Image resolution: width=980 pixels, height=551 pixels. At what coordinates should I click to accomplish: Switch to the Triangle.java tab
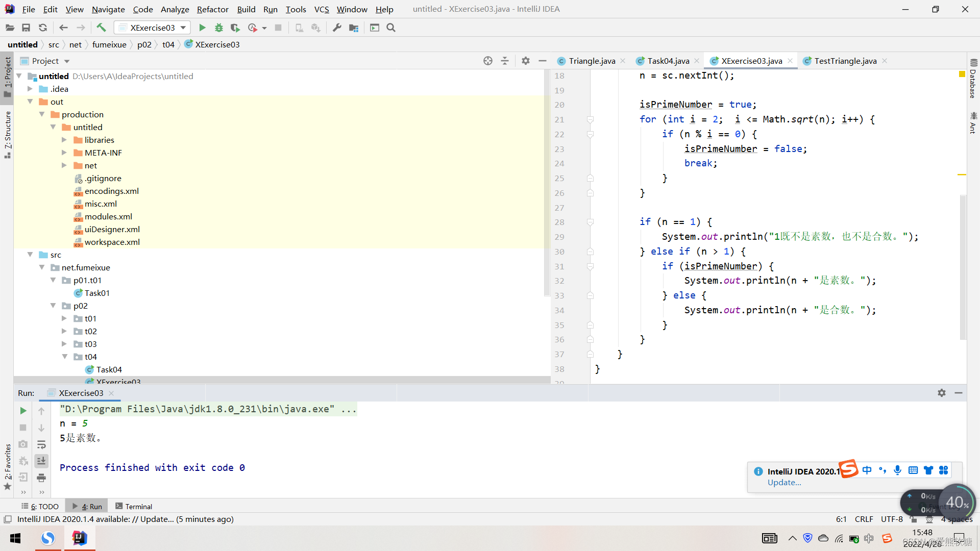pos(592,61)
